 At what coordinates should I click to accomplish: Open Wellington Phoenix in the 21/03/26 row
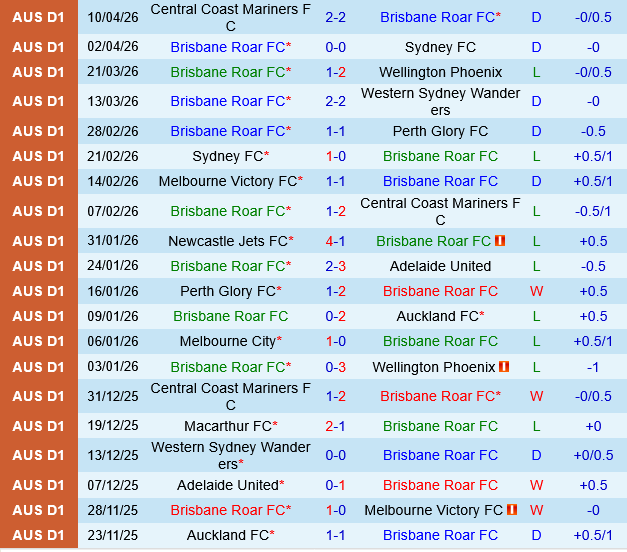pyautogui.click(x=440, y=72)
